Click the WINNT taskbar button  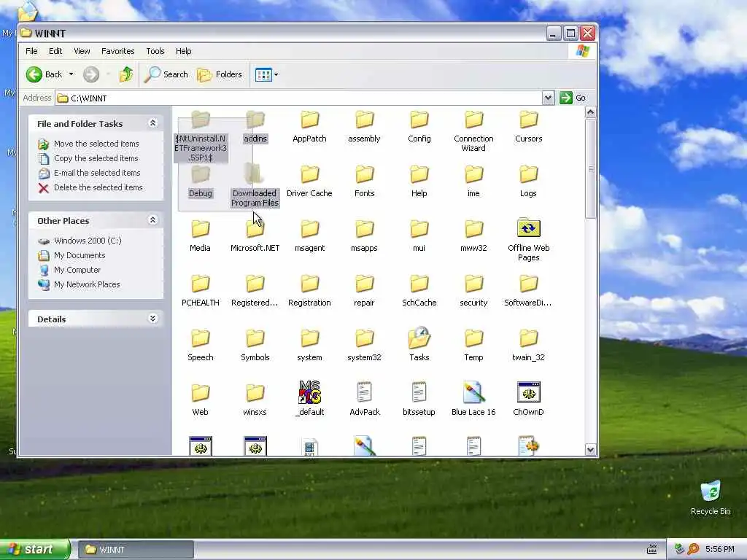136,550
